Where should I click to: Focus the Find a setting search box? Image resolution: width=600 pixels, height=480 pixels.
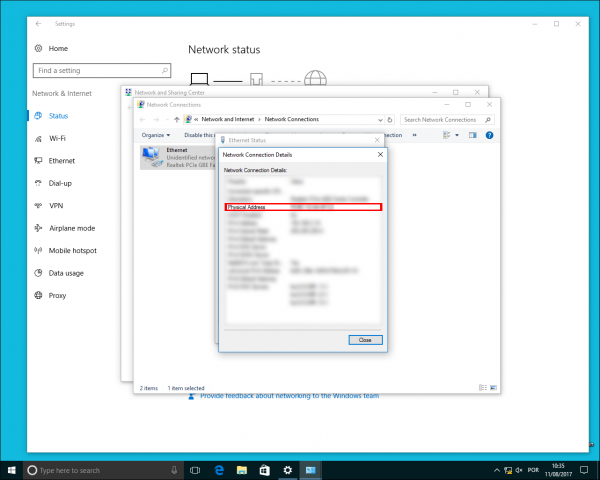(102, 70)
